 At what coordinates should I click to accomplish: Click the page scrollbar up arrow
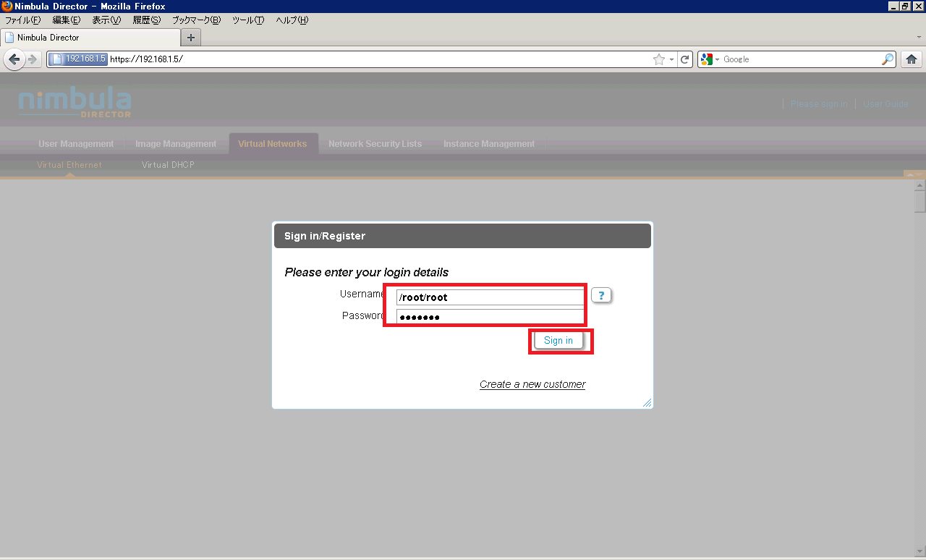pos(920,186)
